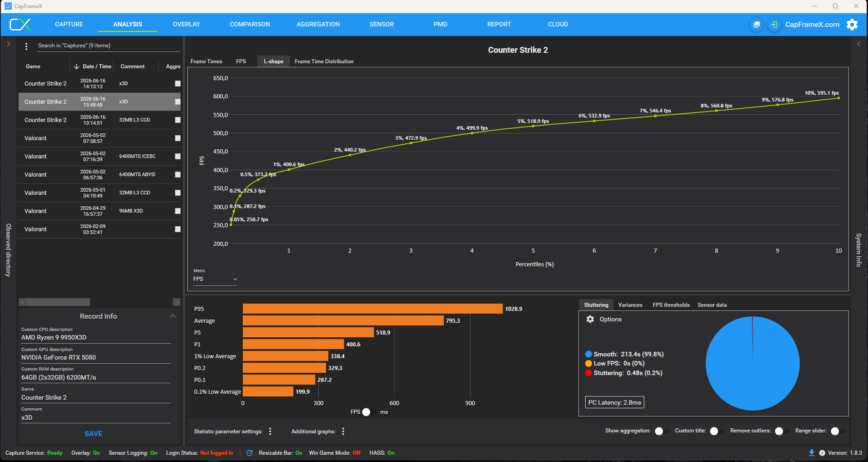Screen dimensions: 868x462
Task: Open the CapFrameX.com link
Action: [812, 25]
